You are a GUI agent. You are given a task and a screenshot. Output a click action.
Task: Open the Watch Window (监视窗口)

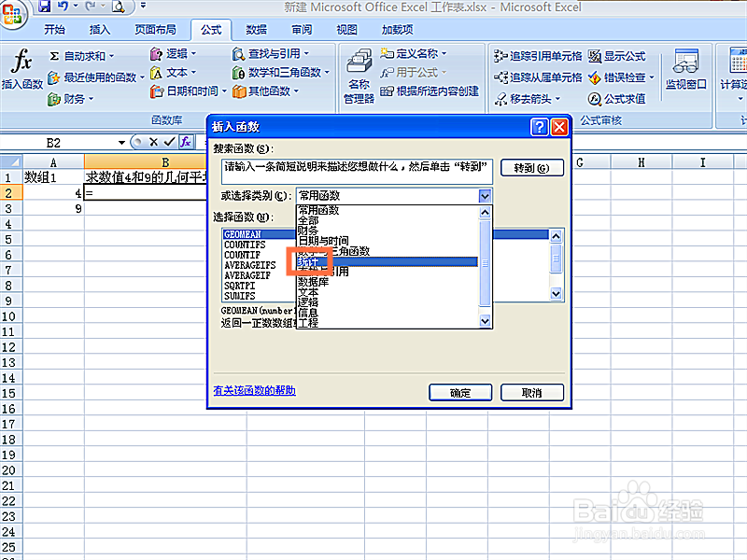coord(685,69)
